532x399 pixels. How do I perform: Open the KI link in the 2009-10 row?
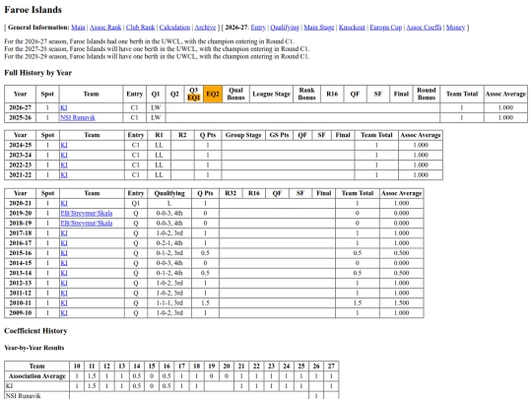click(x=64, y=313)
